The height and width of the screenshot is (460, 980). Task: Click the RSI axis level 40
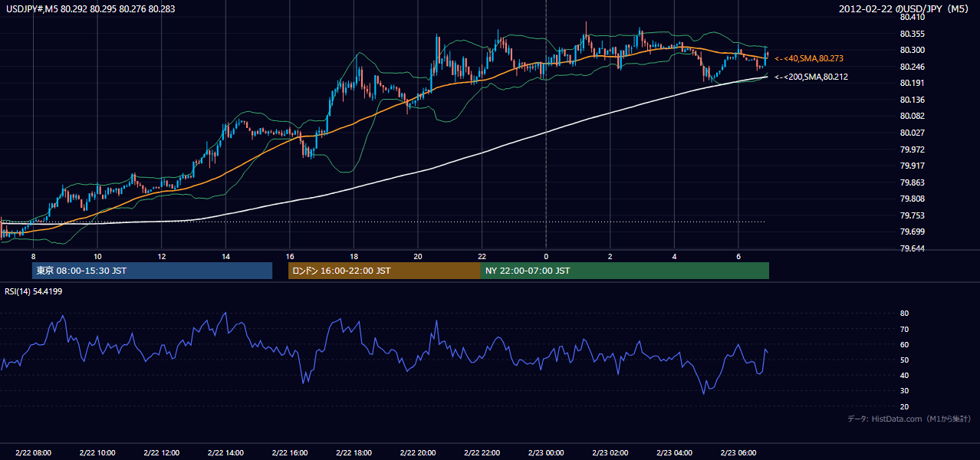click(x=904, y=376)
